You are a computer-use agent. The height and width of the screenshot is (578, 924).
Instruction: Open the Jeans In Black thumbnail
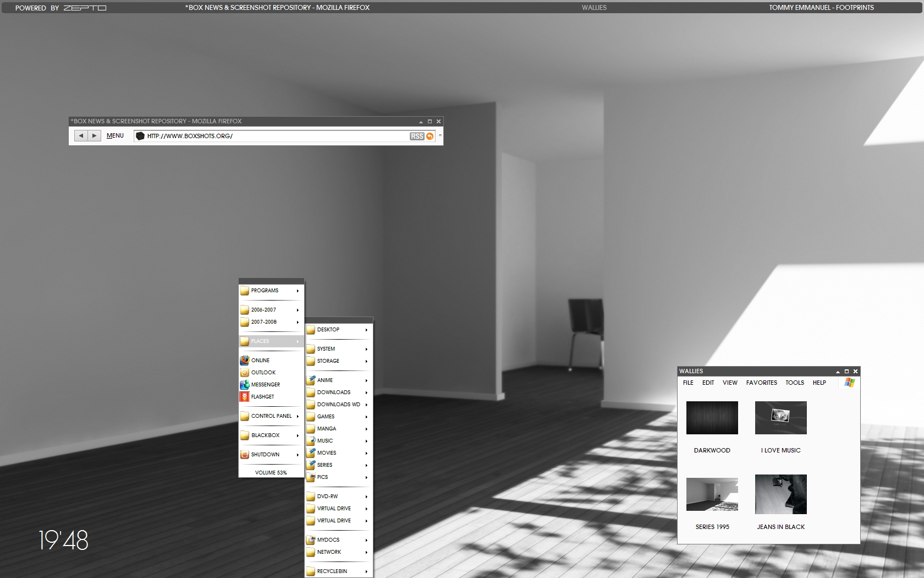[x=780, y=494]
